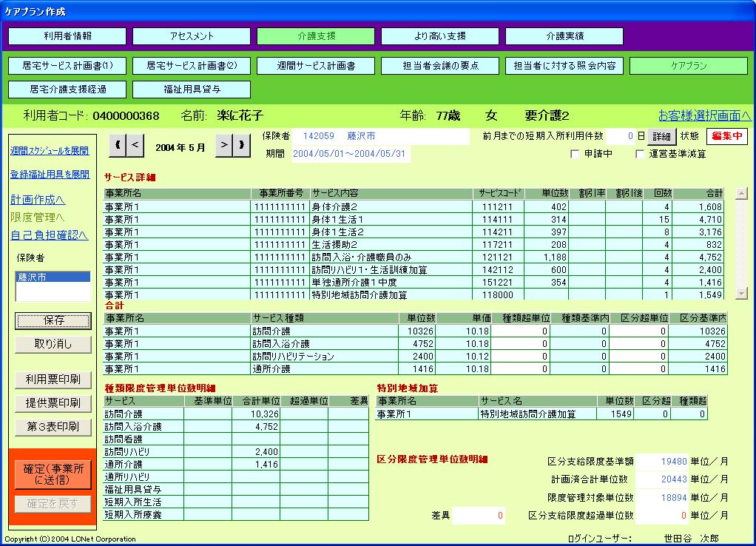Confirm with 確定(事業所に送信) button

53,474
